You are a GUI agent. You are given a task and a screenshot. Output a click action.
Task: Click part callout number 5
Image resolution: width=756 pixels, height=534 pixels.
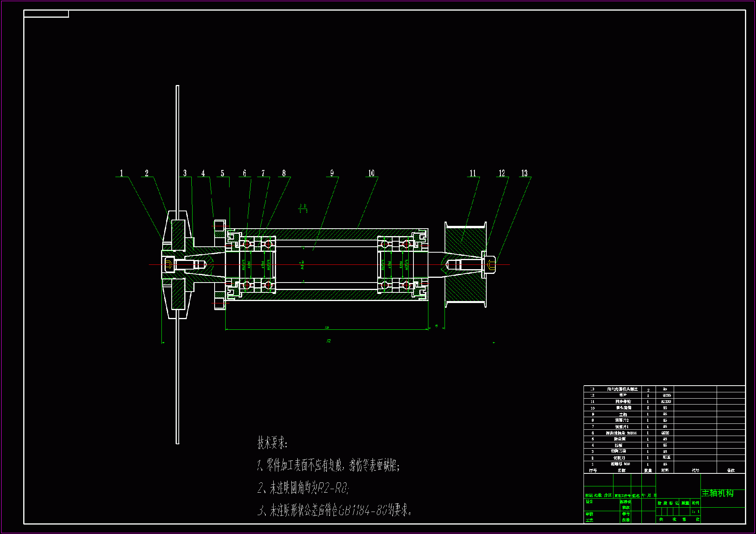point(222,173)
